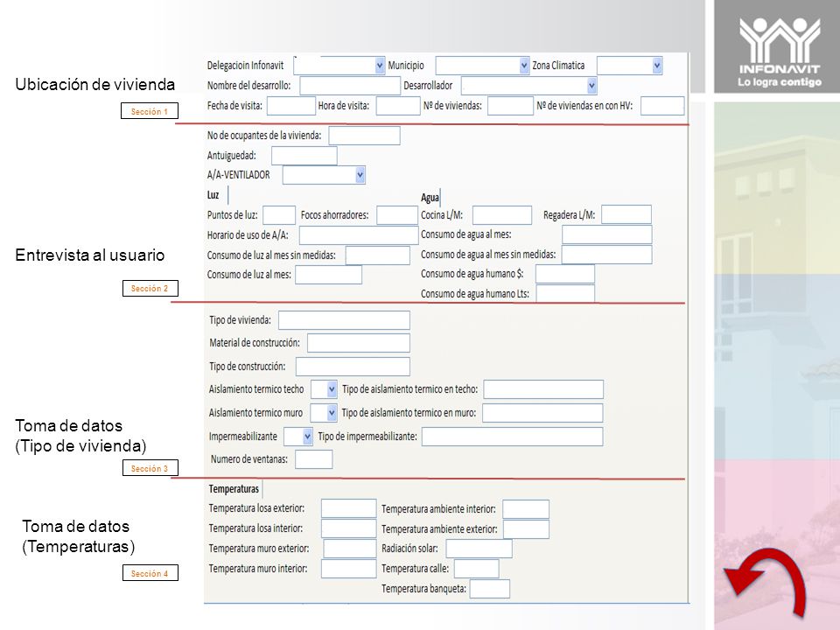Click the Sección 4 button

point(150,572)
